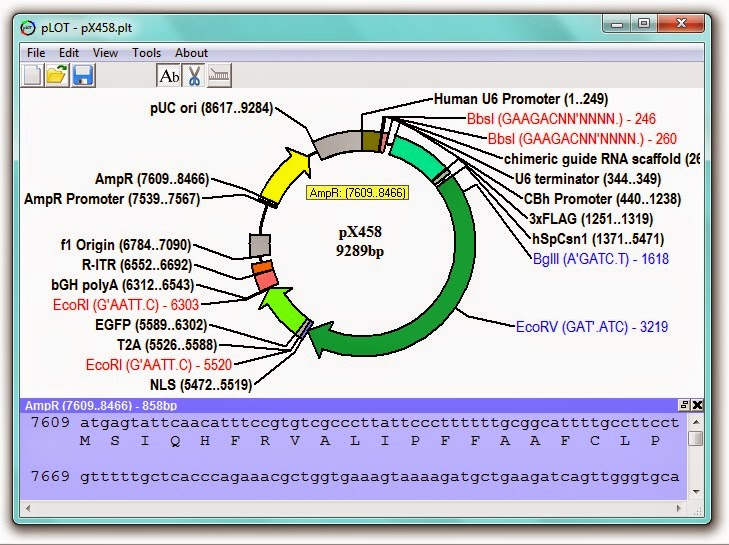Screen dimensions: 729x545
Task: Click the hSpCsn1 (1371..5471) label
Action: 598,239
